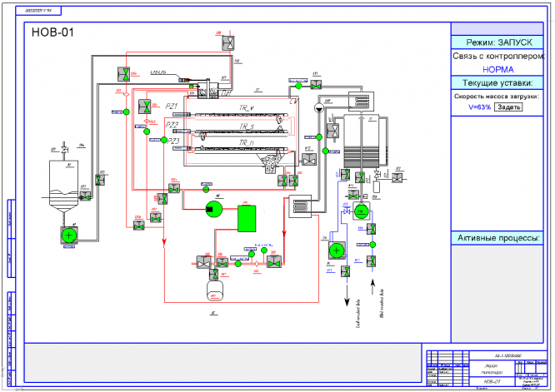Click the gray message panel at the bottom
Screen dimensions: 555x392
click(223, 363)
